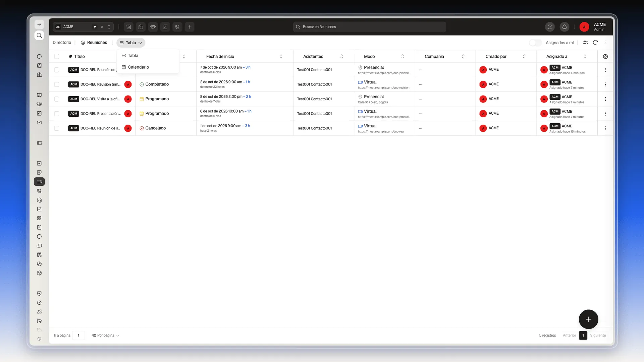Sort by Modo column arrows
644x362 pixels.
tap(403, 56)
